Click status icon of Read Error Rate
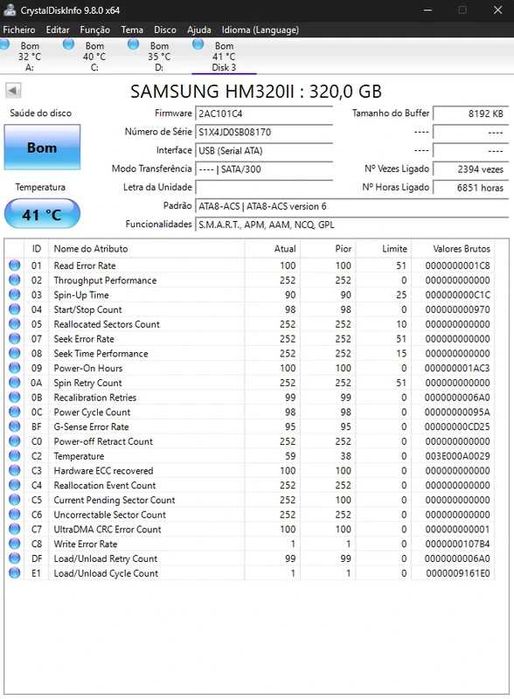Screen dimensions: 514x699 14,265
